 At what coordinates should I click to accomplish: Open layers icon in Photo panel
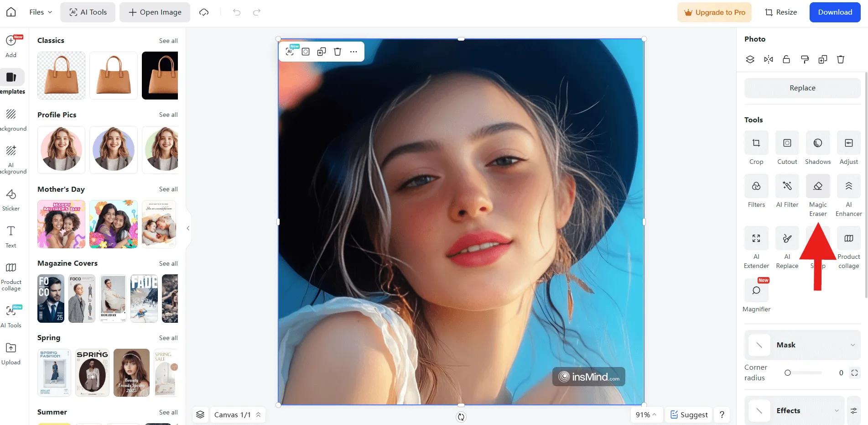pyautogui.click(x=750, y=59)
